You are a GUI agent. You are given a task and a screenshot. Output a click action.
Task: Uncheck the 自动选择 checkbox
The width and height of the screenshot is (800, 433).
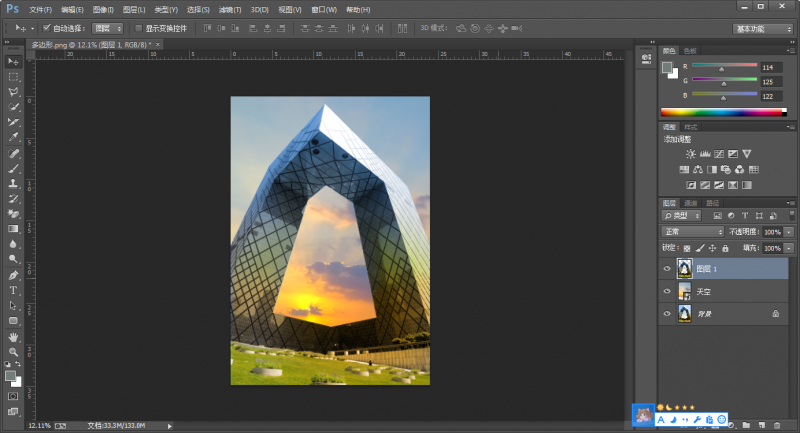pos(47,29)
